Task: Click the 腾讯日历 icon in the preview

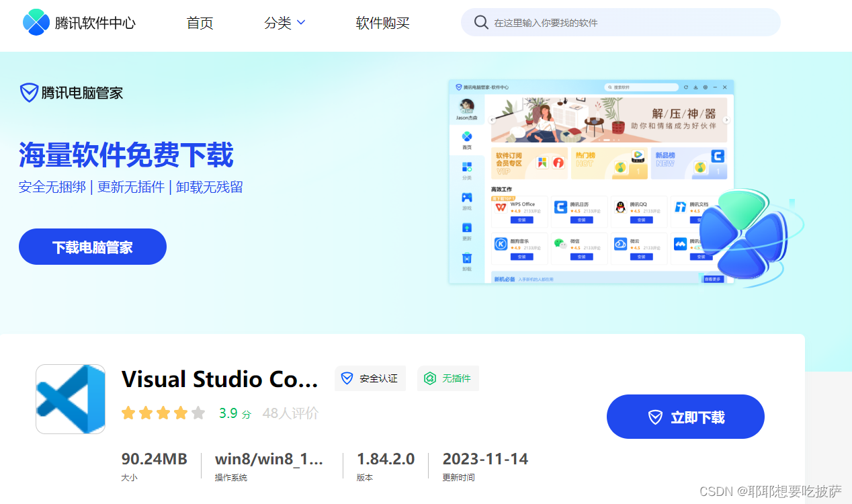Action: click(560, 207)
